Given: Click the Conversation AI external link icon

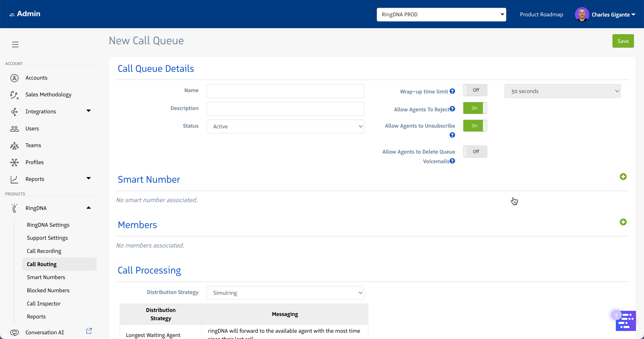Looking at the screenshot, I should 89,331.
